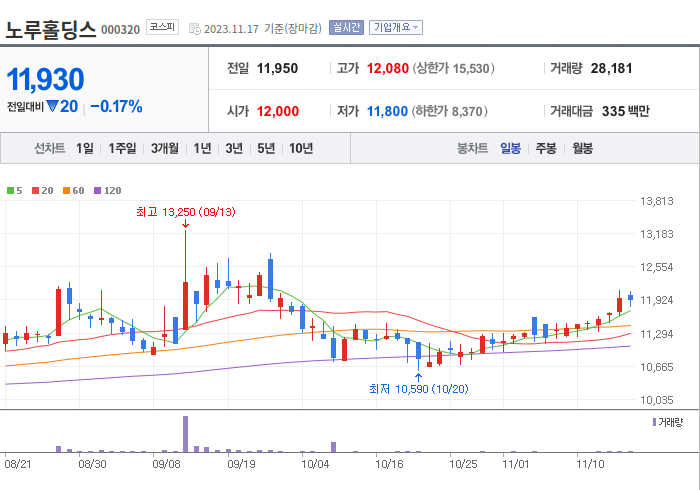Click the purple 거래량 legend marker

[x=654, y=422]
